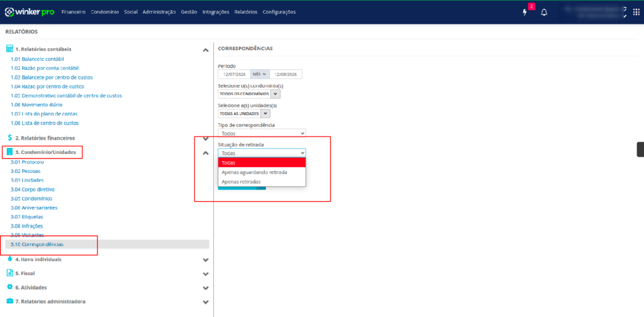Open 3.09 Visitantes report

point(27,235)
